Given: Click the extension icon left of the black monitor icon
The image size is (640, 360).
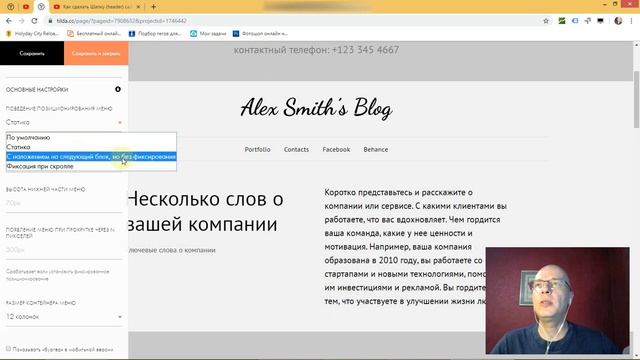Looking at the screenshot, I should click(x=588, y=21).
